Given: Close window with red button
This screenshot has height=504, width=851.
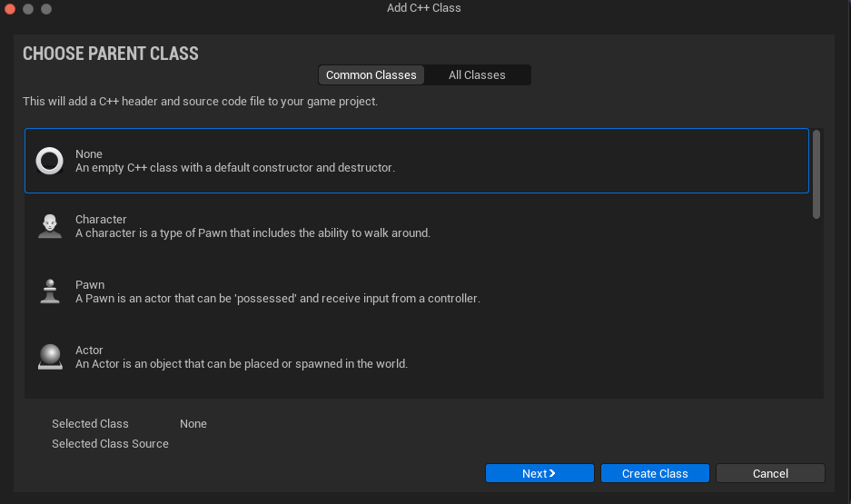Looking at the screenshot, I should (x=10, y=9).
